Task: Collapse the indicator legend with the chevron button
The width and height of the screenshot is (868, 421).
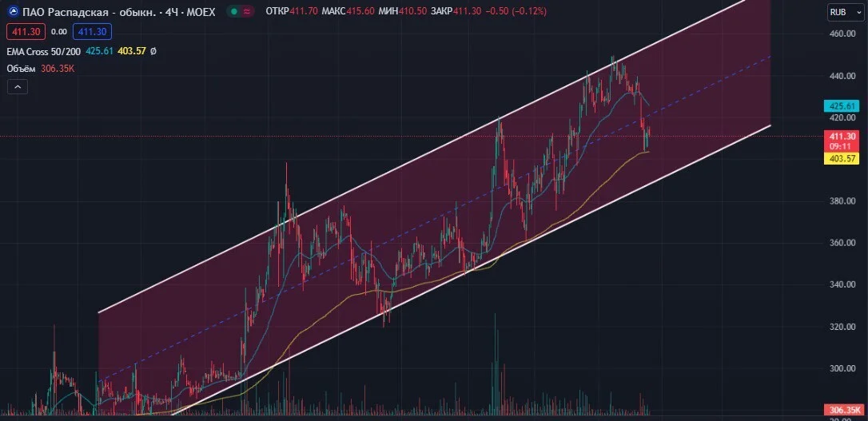Action: tap(18, 87)
